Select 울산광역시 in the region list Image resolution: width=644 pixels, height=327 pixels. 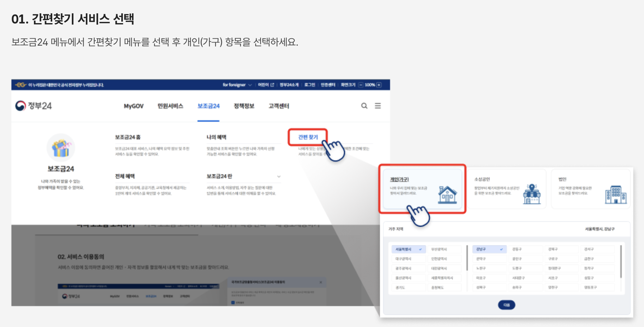[x=409, y=278]
